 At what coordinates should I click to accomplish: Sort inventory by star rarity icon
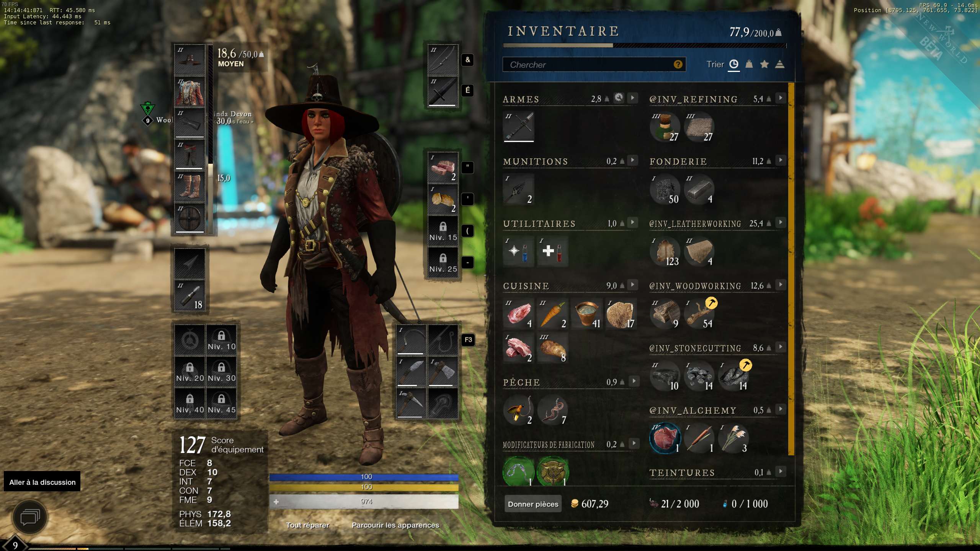(764, 64)
